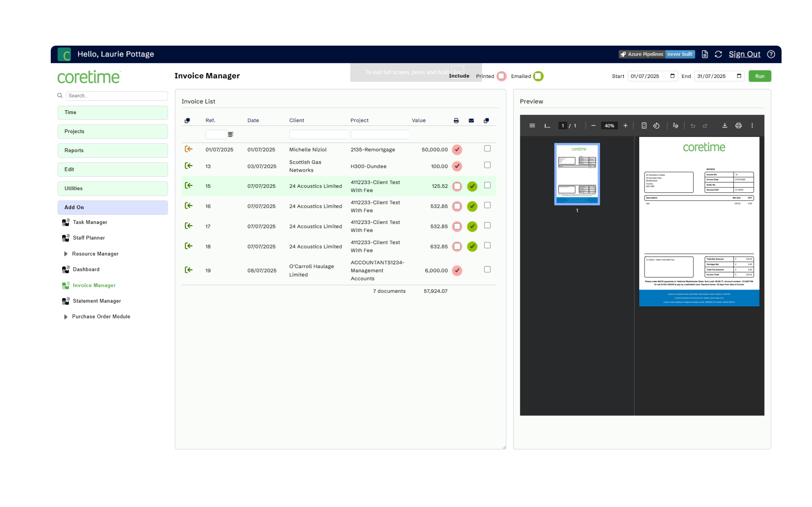Switch to the Reports section

(112, 150)
